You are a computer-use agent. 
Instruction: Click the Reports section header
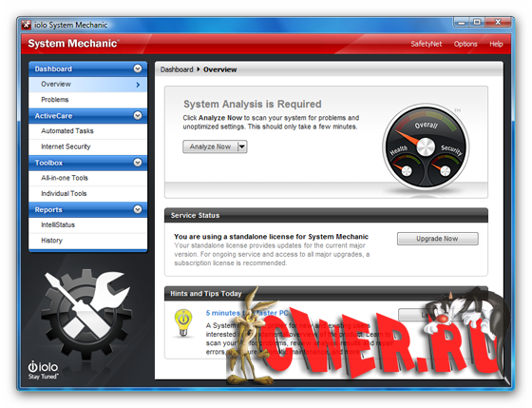[87, 209]
